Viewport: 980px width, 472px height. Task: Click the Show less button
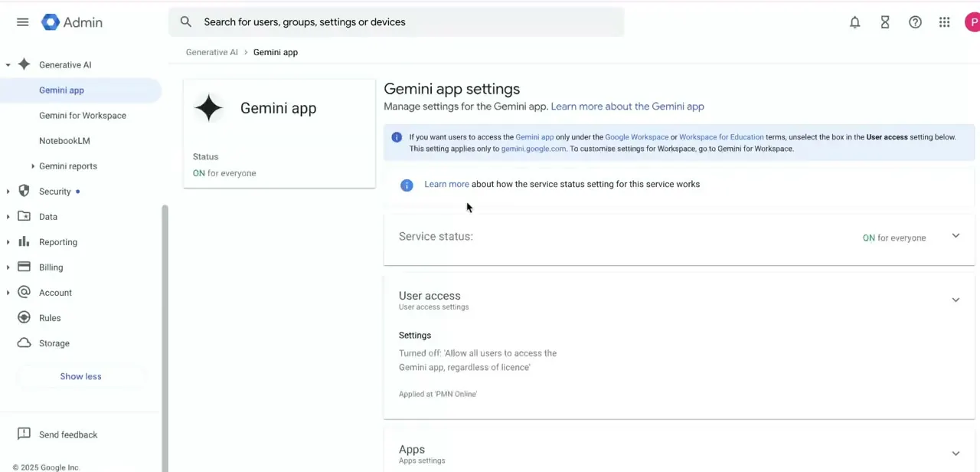pyautogui.click(x=80, y=376)
